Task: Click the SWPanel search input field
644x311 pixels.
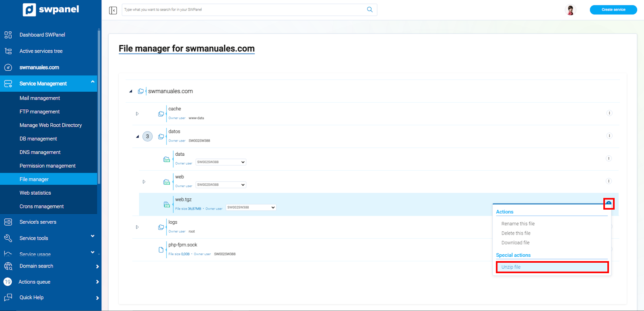Action: [x=244, y=10]
